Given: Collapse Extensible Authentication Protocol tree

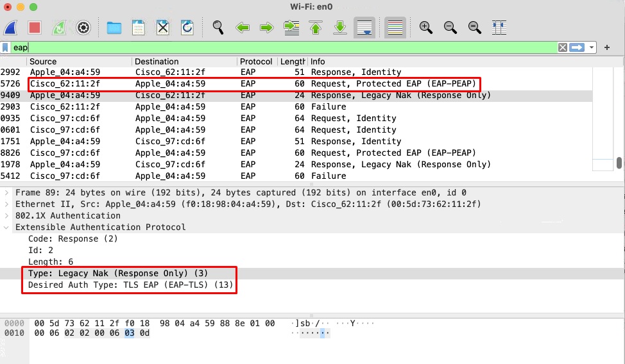Looking at the screenshot, I should coord(6,227).
